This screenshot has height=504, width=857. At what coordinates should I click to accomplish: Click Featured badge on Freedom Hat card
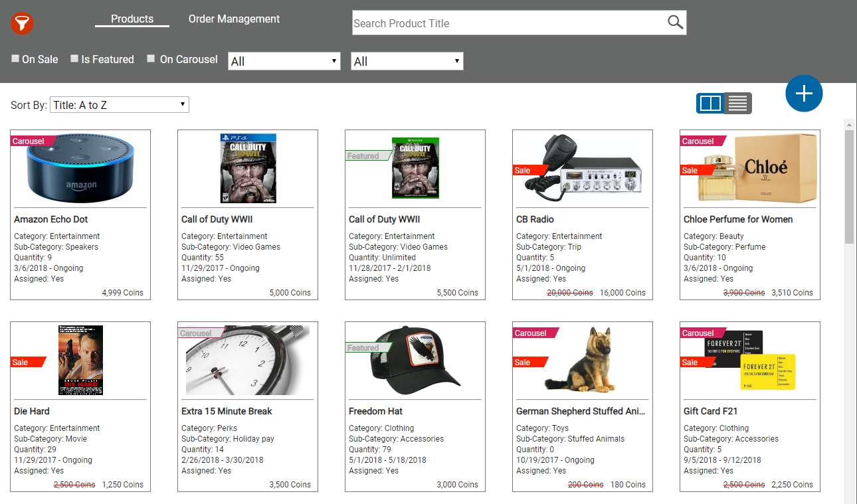tap(366, 348)
